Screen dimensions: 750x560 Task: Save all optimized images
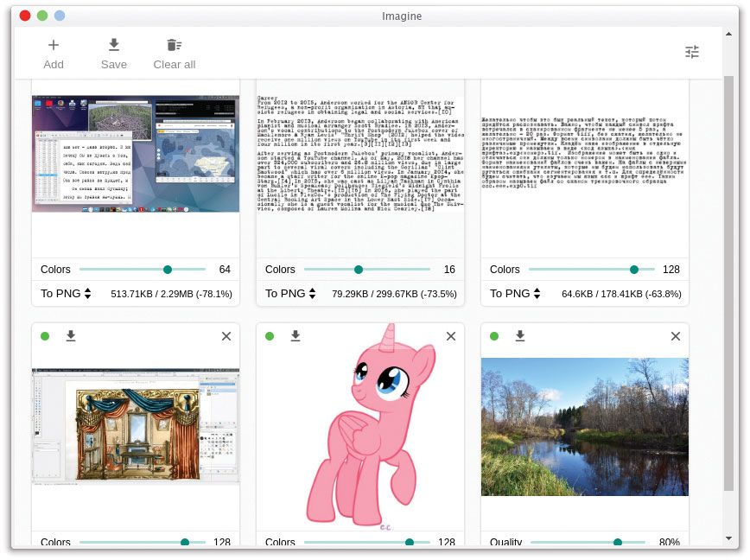pyautogui.click(x=113, y=52)
